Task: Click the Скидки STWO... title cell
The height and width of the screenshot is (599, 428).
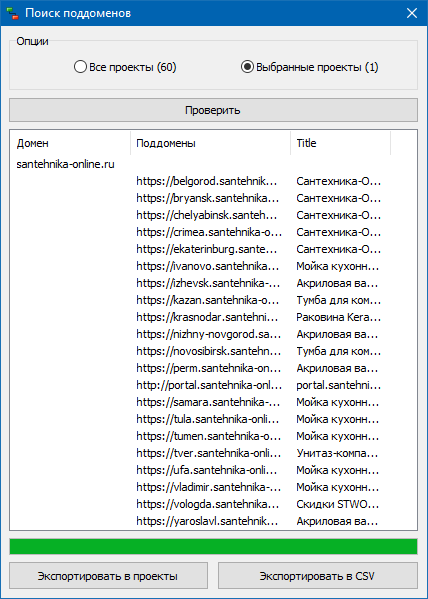Action: (337, 504)
